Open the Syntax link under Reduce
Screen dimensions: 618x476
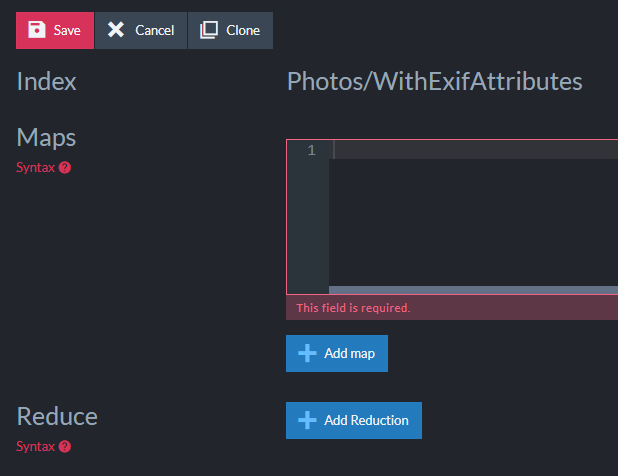[35, 447]
